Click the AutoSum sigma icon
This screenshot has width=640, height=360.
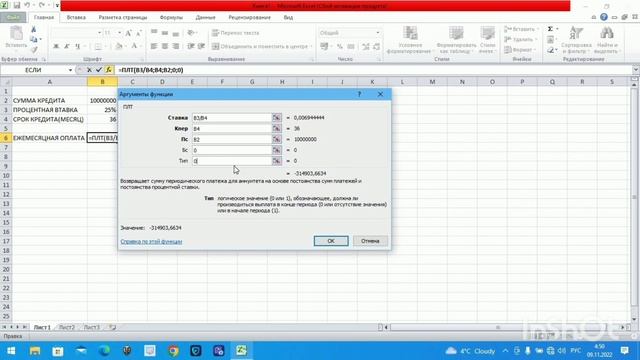551,29
